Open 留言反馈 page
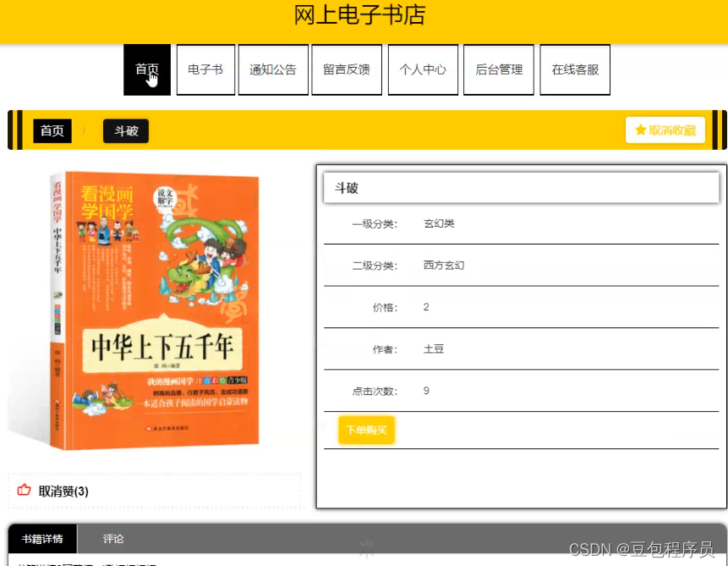The width and height of the screenshot is (728, 566). (x=347, y=69)
